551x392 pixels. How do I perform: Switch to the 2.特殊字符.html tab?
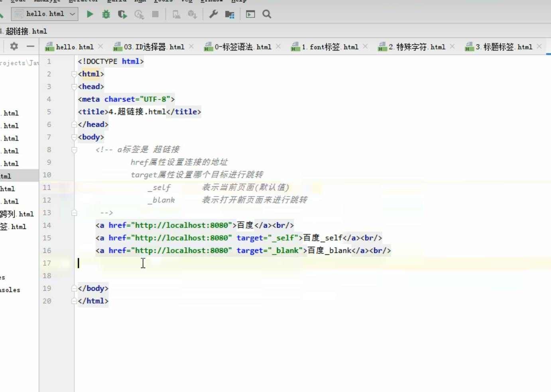pyautogui.click(x=417, y=47)
